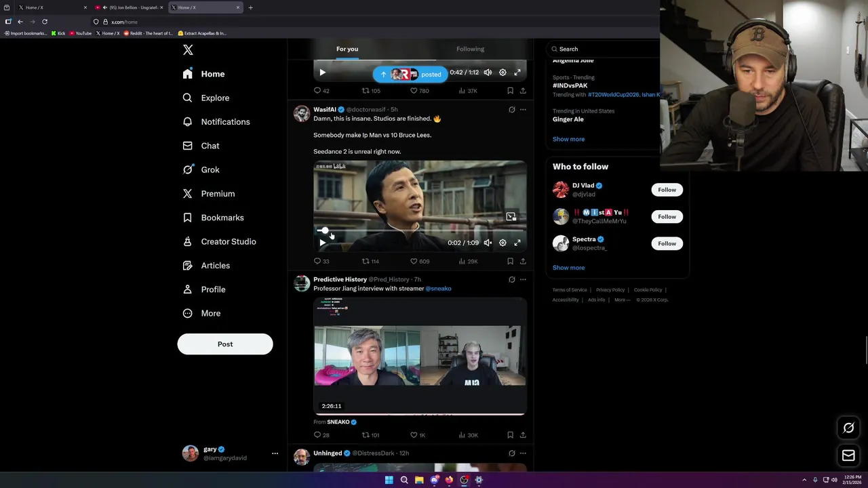Open Notifications
The width and height of the screenshot is (868, 488).
[216, 122]
